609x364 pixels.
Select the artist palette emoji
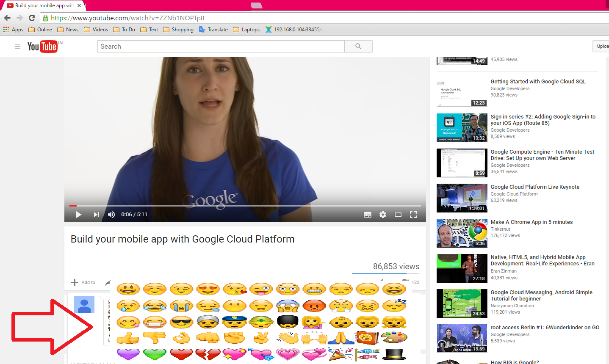(394, 338)
